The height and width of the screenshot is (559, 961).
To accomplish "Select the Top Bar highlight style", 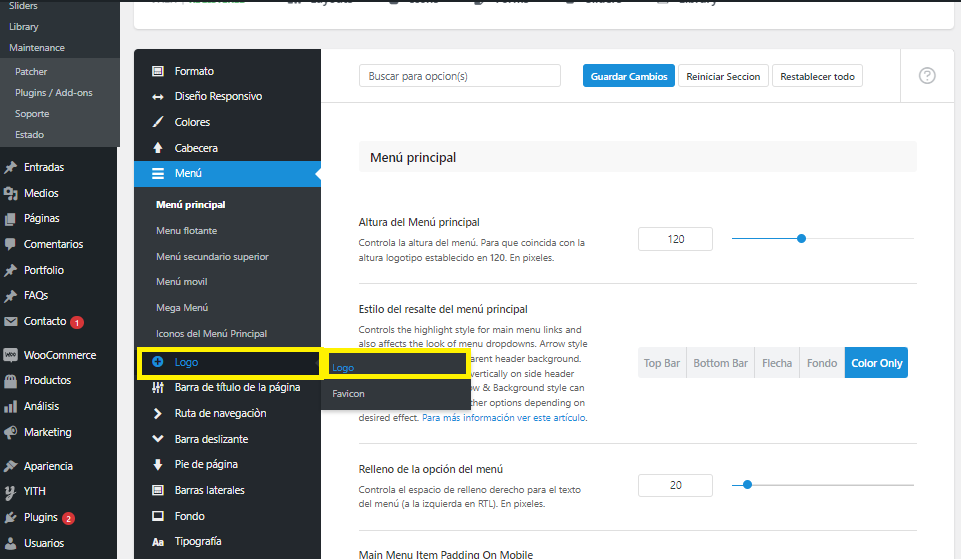I will [661, 363].
